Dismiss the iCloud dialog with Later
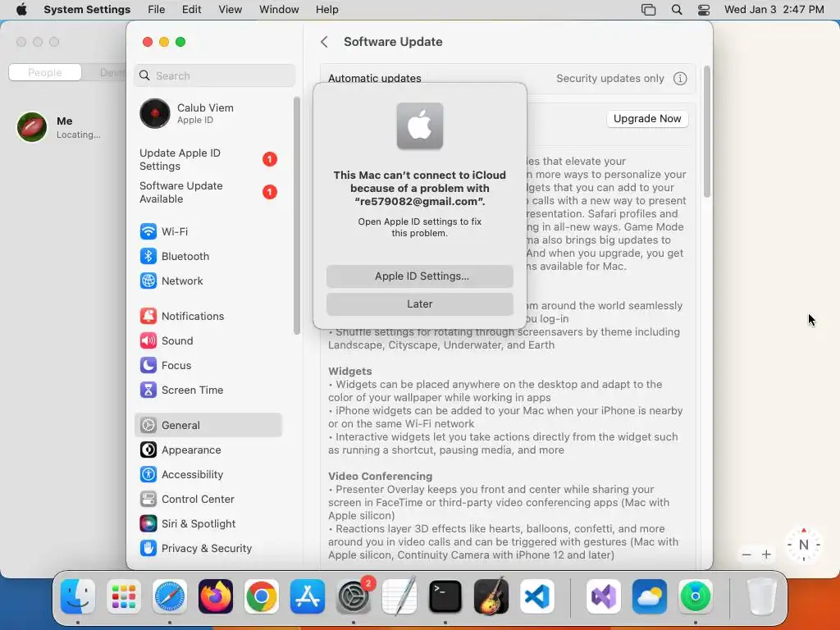Viewport: 840px width, 630px height. pos(420,304)
